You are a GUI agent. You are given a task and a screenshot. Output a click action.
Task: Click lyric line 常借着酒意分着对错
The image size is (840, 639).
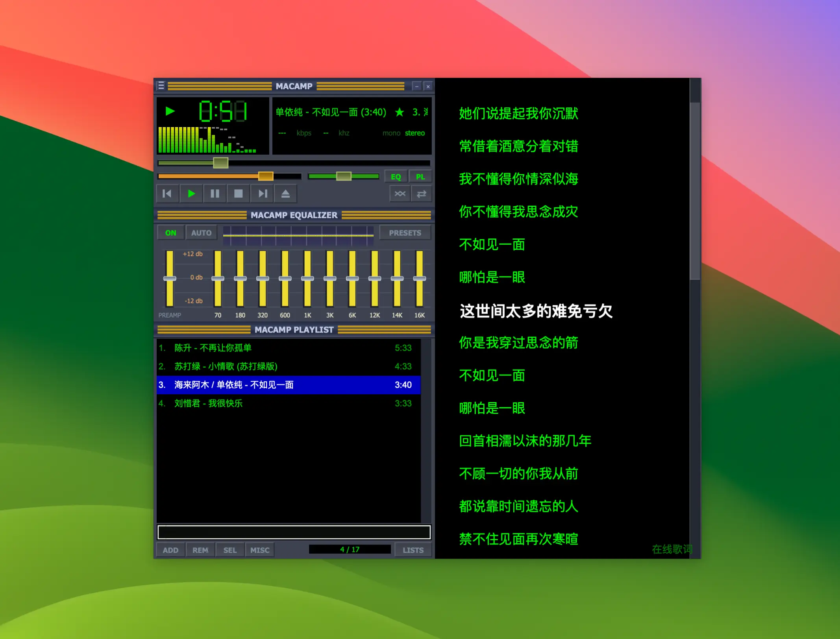click(x=518, y=146)
